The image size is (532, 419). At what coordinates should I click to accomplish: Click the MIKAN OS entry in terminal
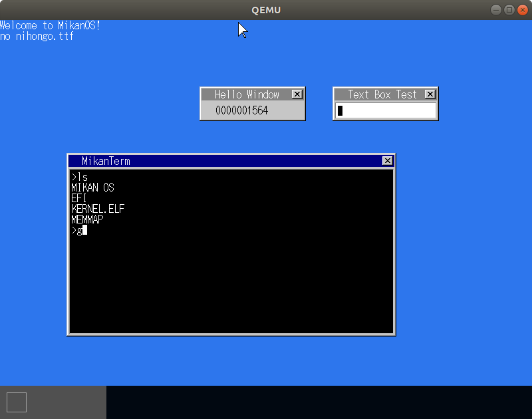pyautogui.click(x=92, y=188)
